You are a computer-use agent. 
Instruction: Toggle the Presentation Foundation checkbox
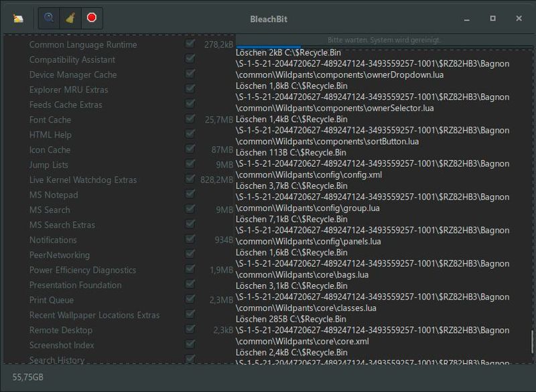[190, 284]
